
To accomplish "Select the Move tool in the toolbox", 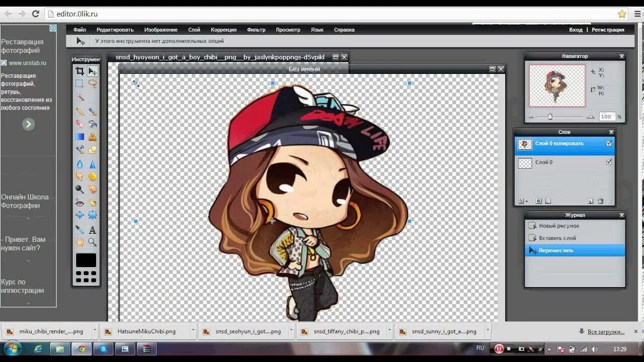I will [93, 71].
